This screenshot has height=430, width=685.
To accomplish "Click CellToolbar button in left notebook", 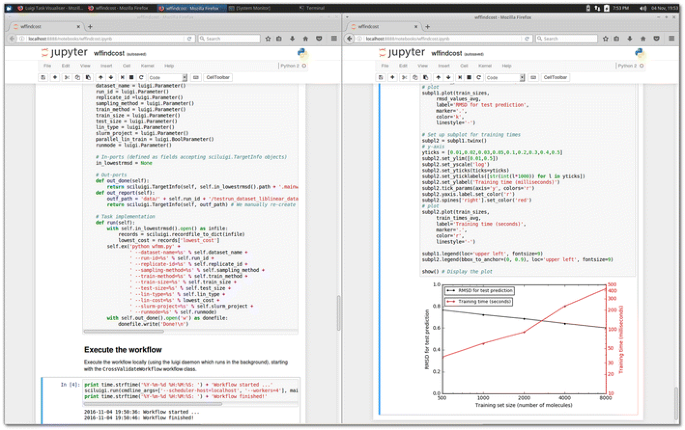I will 218,77.
